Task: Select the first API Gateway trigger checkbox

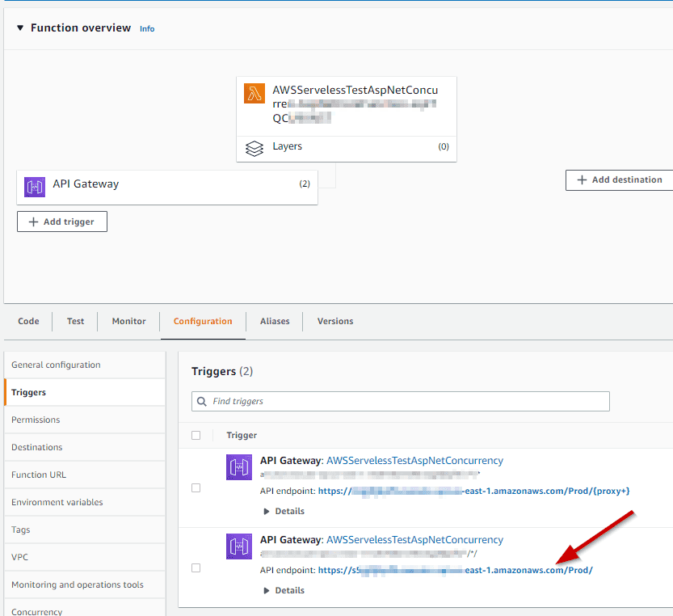Action: click(196, 488)
